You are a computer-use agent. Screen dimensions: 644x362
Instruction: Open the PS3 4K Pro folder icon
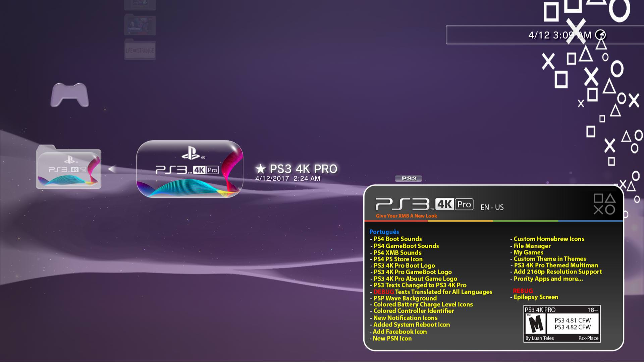coord(69,168)
